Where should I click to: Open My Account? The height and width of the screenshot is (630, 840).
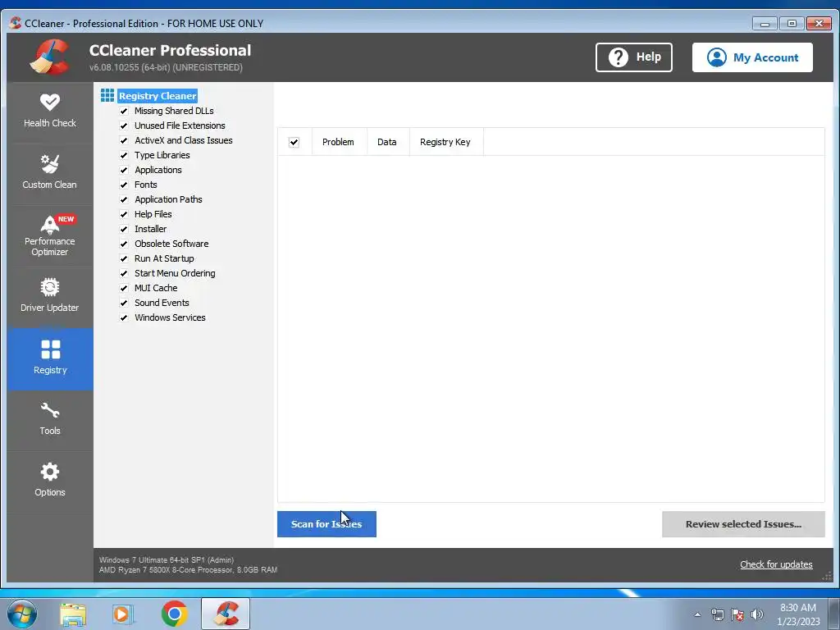[x=752, y=57]
